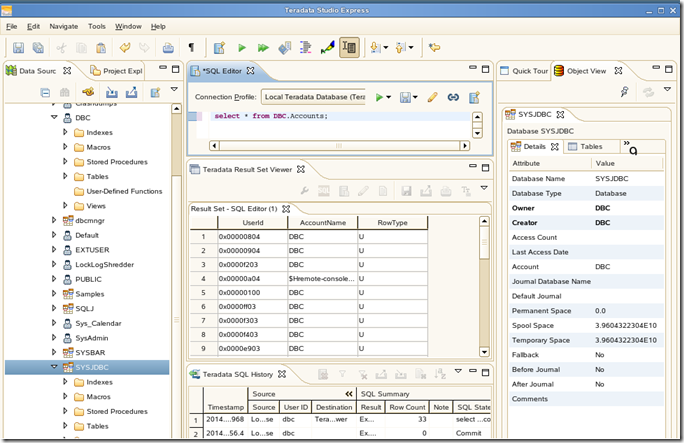
Task: Click the Print icon in the toolbar
Action: click(x=168, y=48)
